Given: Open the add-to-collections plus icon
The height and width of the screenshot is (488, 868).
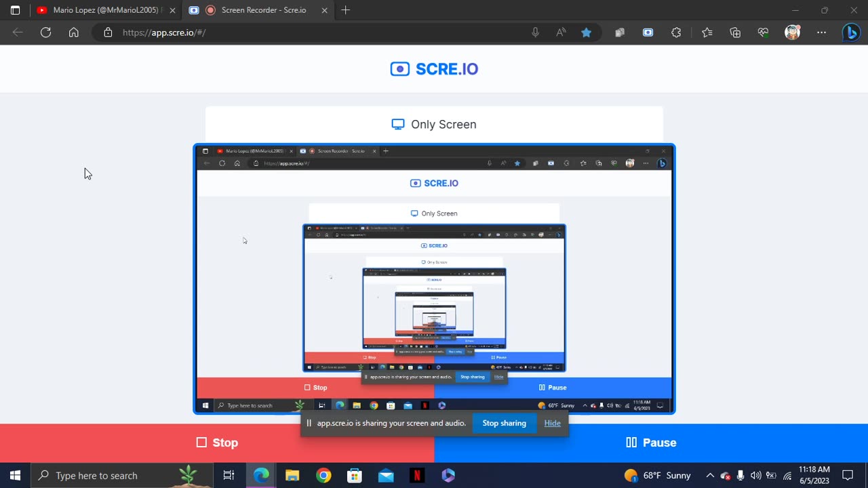Looking at the screenshot, I should coord(735,32).
